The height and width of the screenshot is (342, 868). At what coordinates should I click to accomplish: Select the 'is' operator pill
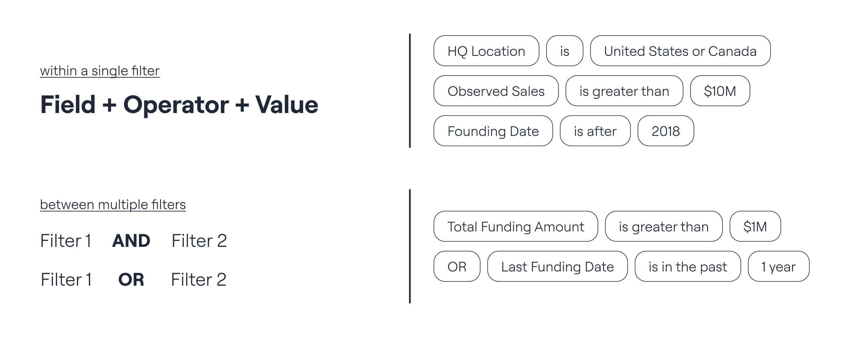pyautogui.click(x=565, y=51)
